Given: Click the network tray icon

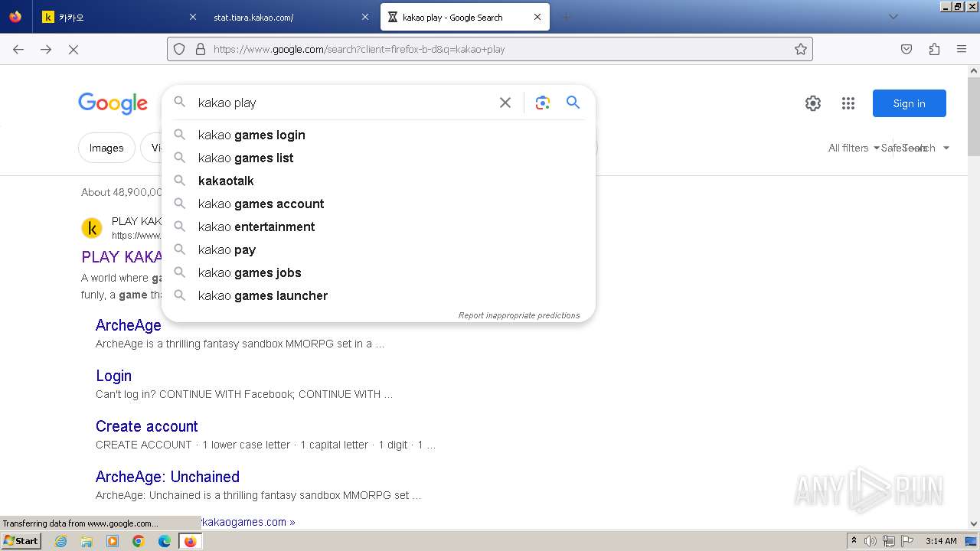Looking at the screenshot, I should 889,541.
